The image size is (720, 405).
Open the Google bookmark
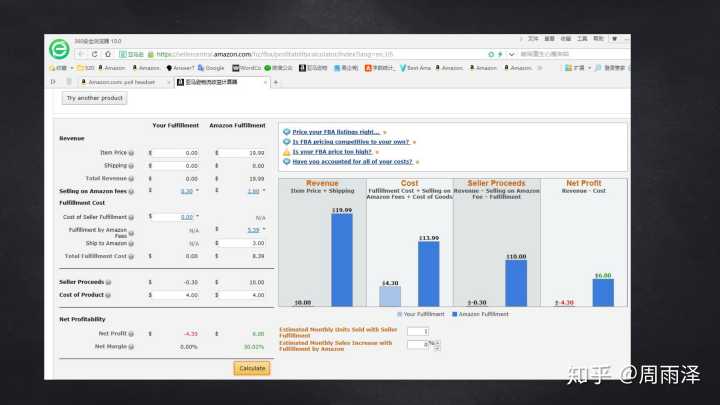coord(211,68)
